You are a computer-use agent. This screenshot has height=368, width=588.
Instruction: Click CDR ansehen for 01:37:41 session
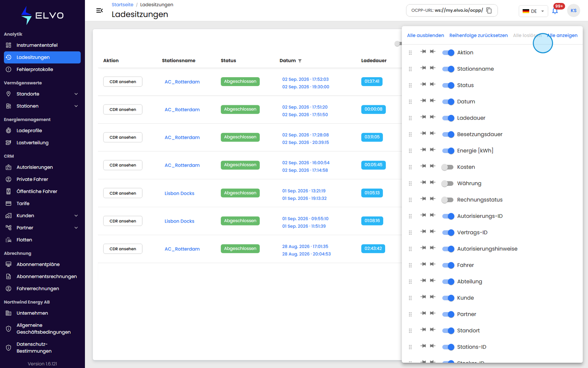point(123,82)
